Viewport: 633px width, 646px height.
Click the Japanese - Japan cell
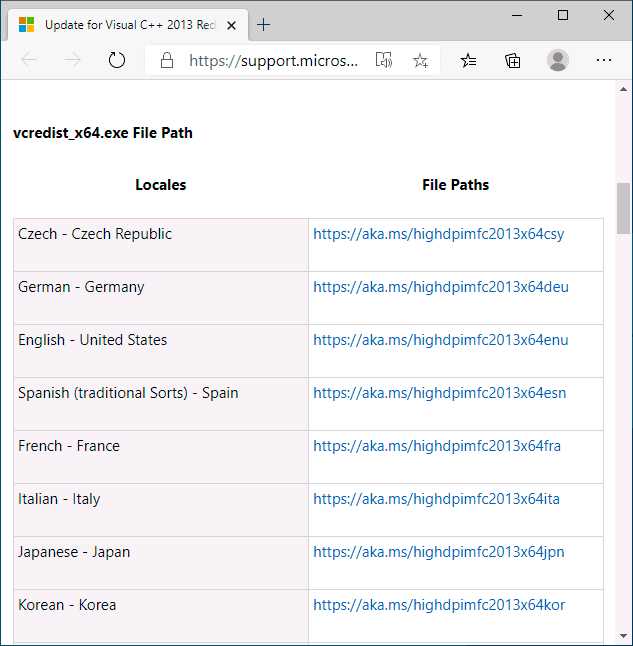tap(161, 563)
